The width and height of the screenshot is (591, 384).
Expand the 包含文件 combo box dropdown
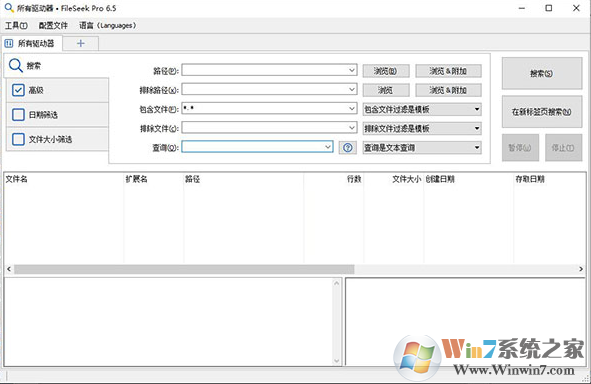pos(351,109)
